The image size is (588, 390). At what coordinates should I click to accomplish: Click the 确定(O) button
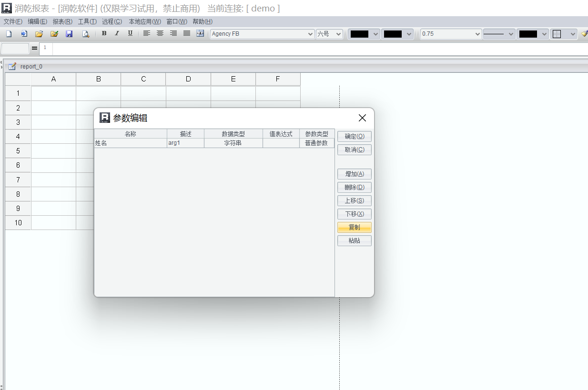point(355,136)
